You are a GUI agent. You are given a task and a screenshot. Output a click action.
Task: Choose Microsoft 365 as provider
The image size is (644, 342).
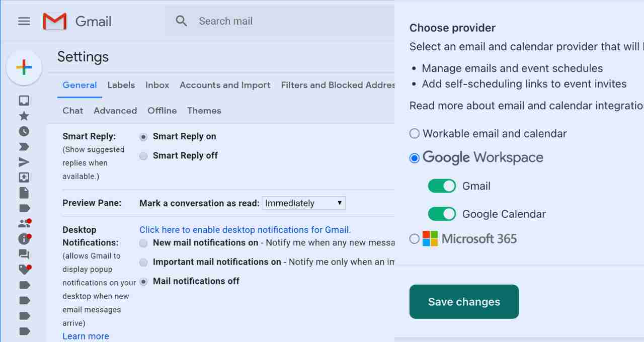(x=414, y=239)
